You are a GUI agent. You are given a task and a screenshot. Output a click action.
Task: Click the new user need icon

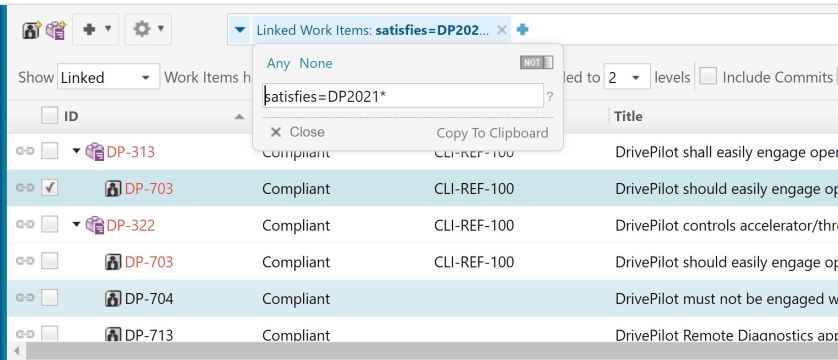32,30
